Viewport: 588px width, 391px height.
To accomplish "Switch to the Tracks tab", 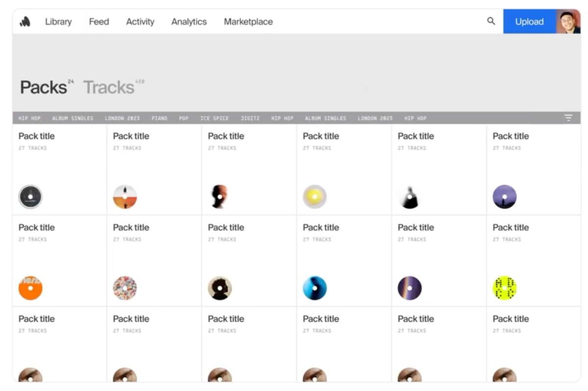I will click(109, 87).
